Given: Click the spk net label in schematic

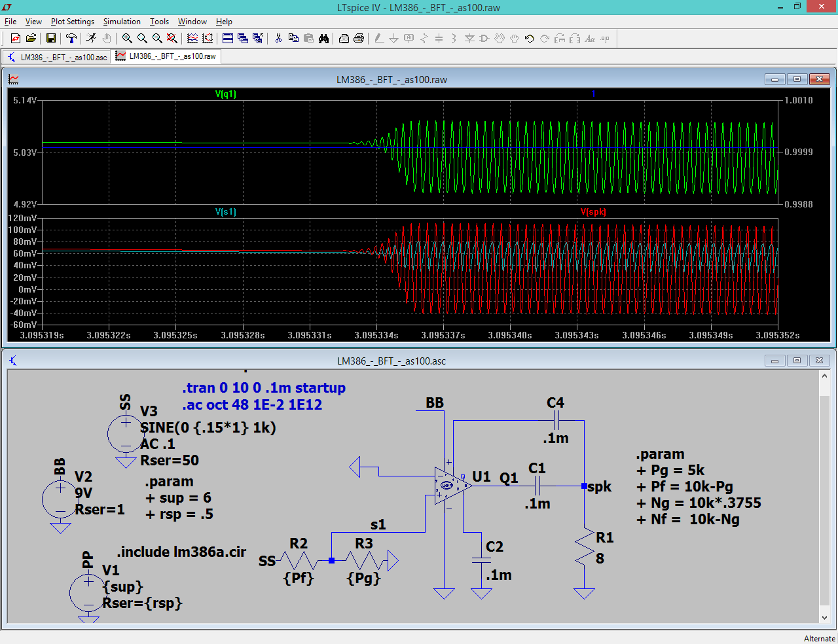Looking at the screenshot, I should [x=599, y=486].
